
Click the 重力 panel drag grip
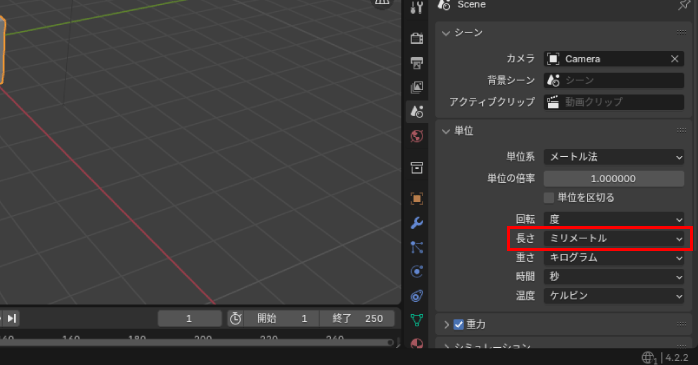coord(681,324)
